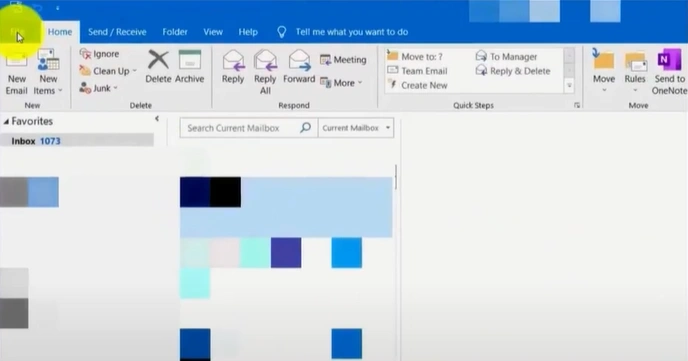Forward the selected email
688x361 pixels.
click(x=299, y=67)
